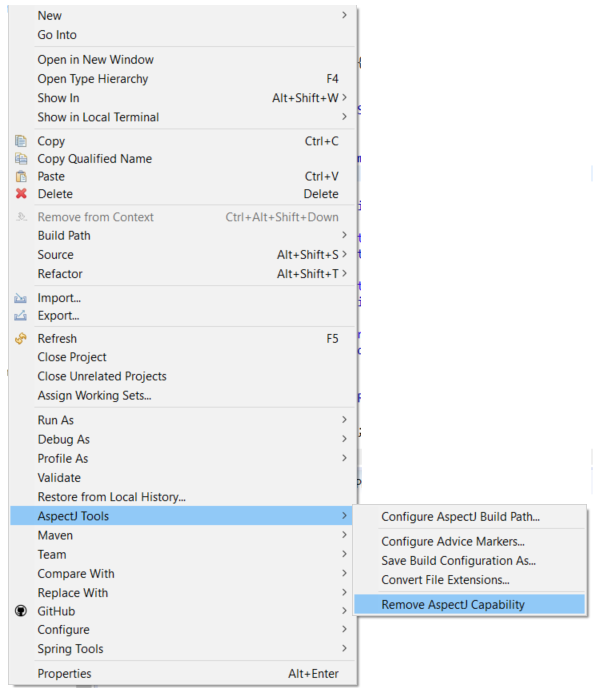Open the AspectJ Tools submenu
Image resolution: width=614 pixels, height=691 pixels.
pyautogui.click(x=182, y=516)
